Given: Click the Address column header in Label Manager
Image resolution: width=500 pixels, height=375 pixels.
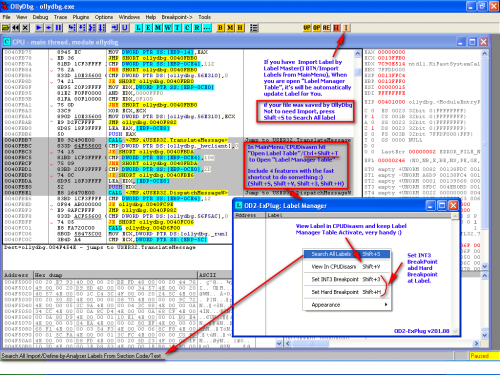Looking at the screenshot, I should 250,215.
